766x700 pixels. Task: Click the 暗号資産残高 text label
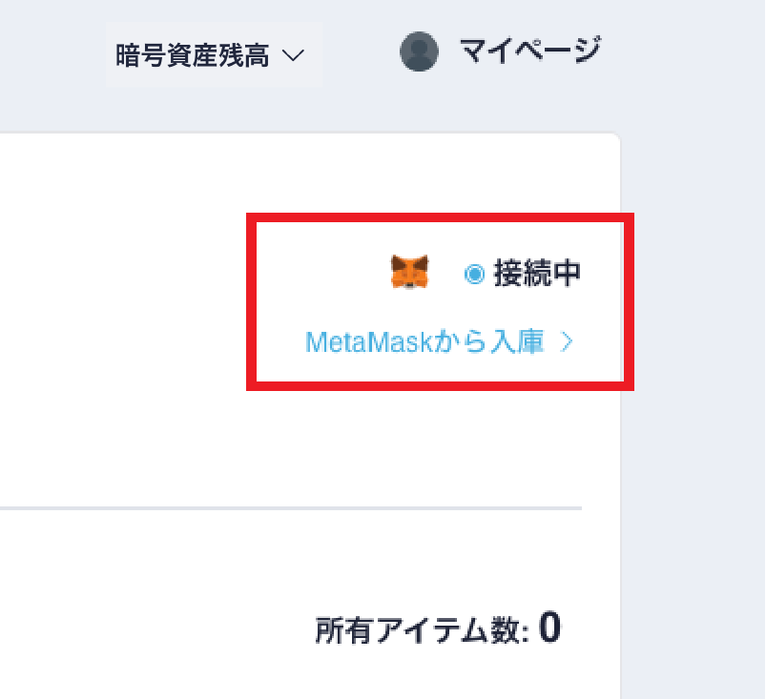(192, 55)
